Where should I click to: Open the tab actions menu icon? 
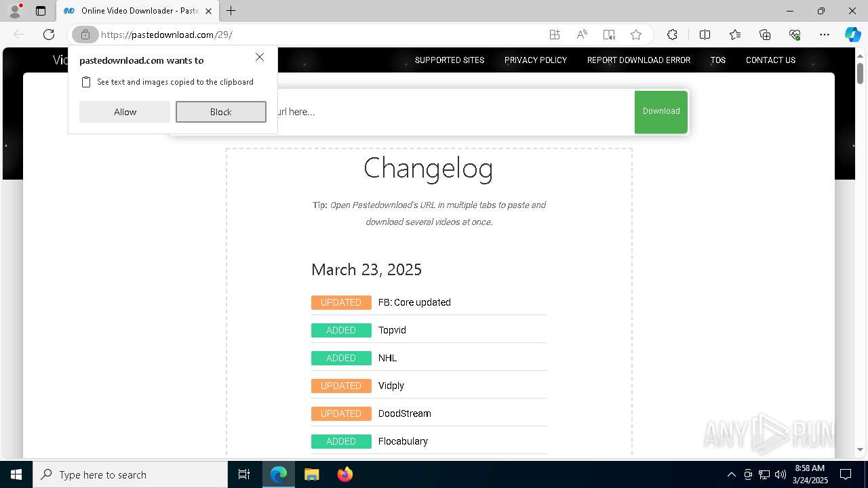41,11
